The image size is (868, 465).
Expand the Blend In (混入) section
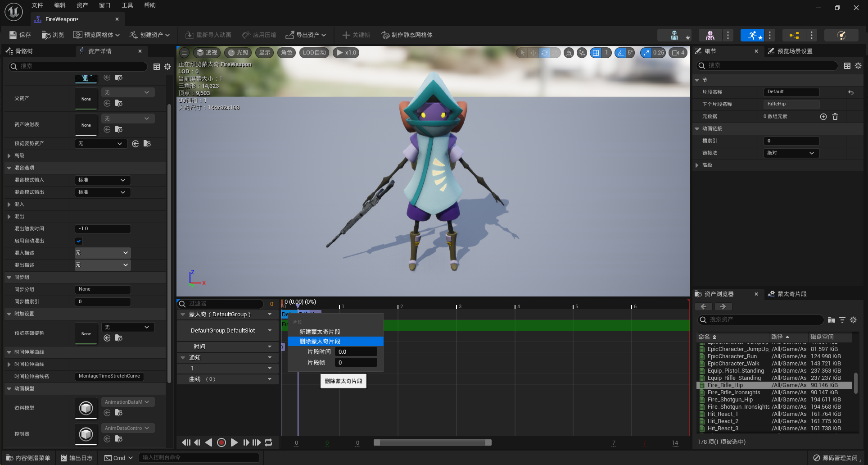[x=9, y=205]
